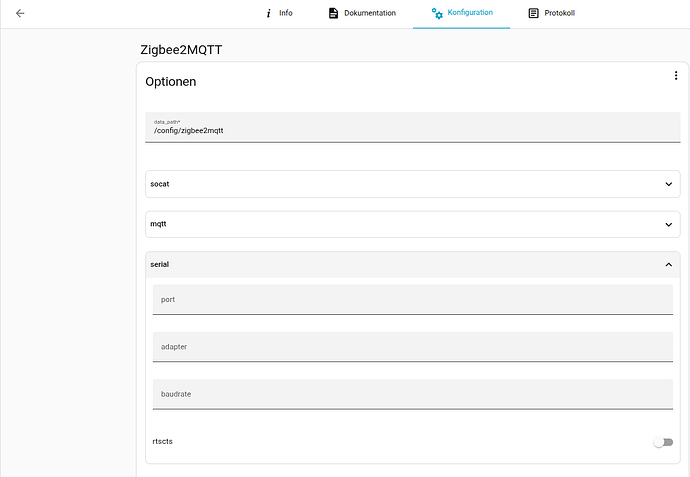This screenshot has width=690, height=477.
Task: Click the Konfiguration gears icon
Action: click(x=437, y=13)
